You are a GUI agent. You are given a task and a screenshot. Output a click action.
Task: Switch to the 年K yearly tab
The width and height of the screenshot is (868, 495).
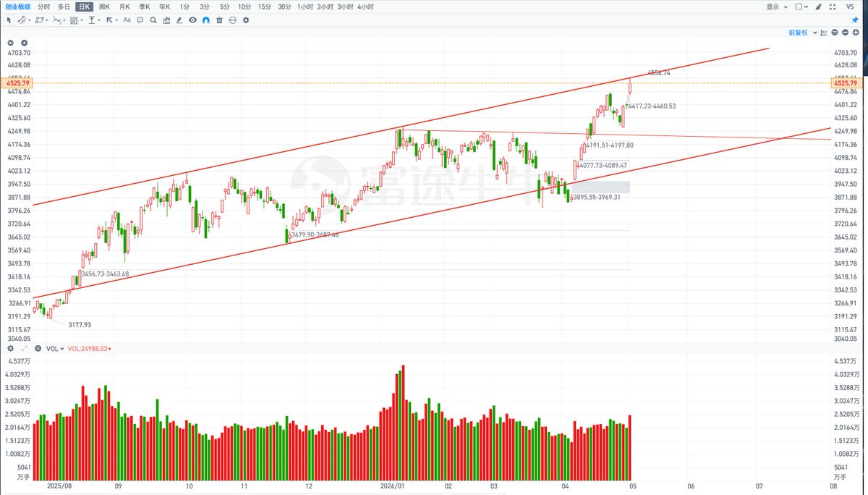[165, 7]
